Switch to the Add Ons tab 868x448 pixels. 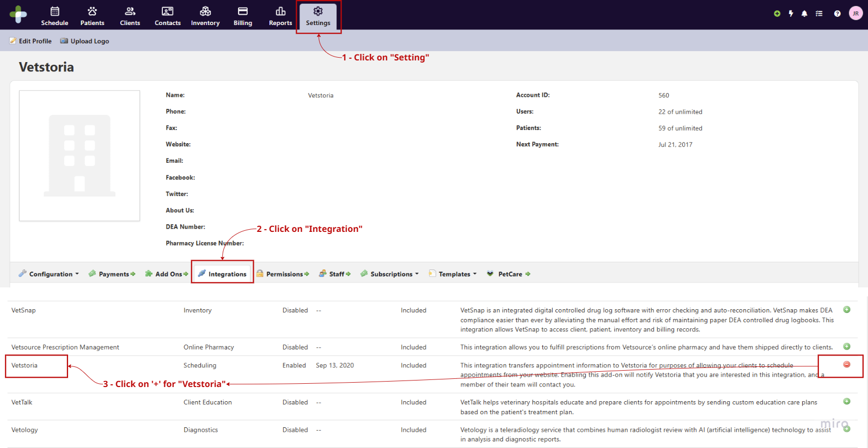pos(167,274)
